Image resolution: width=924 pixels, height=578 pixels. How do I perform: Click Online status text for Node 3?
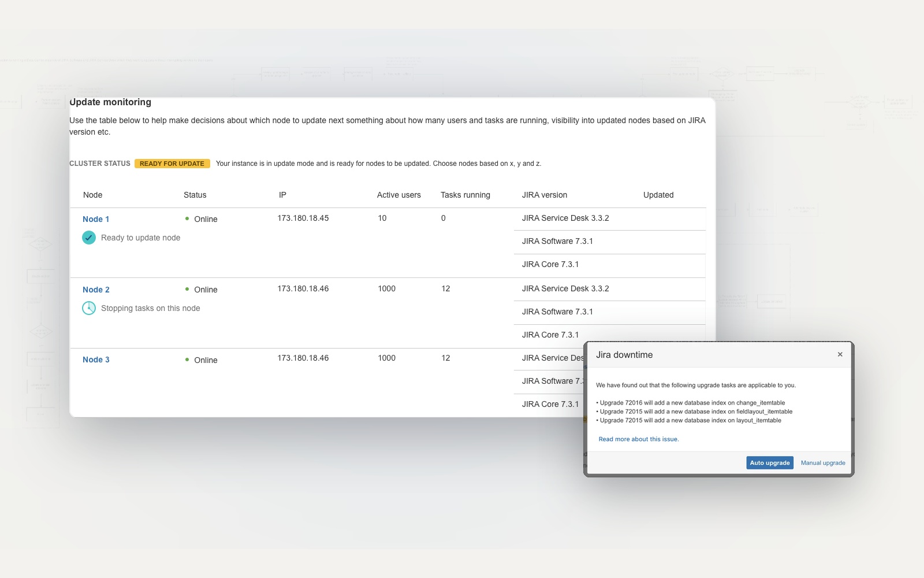coord(206,360)
